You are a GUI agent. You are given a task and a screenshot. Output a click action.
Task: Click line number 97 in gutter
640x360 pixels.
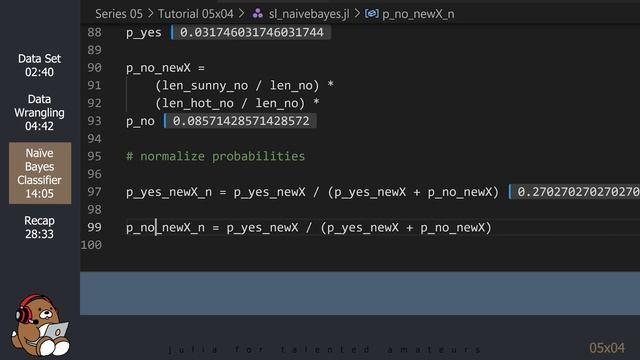point(94,191)
